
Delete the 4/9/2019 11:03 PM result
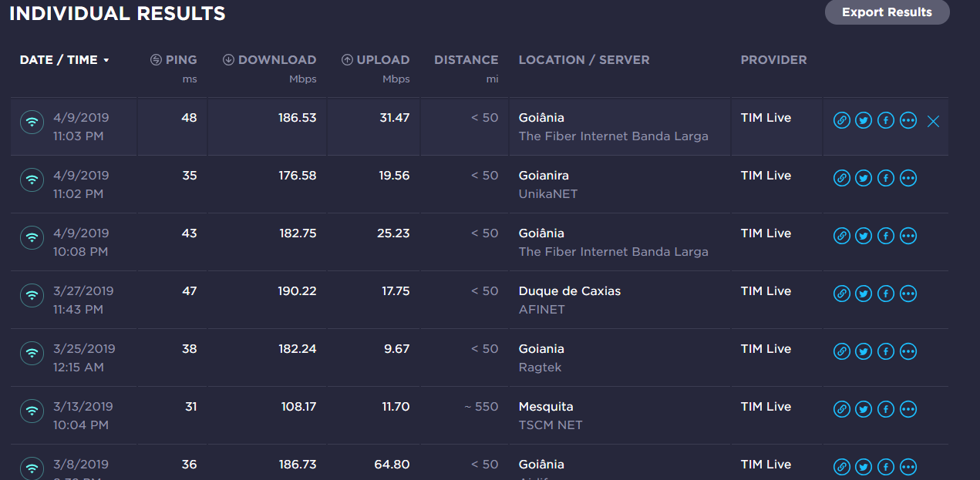coord(933,121)
